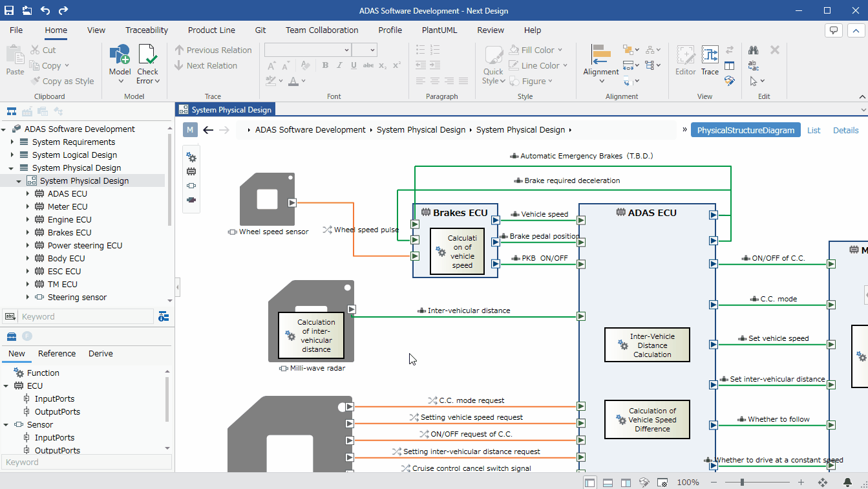The image size is (868, 489).
Task: Open the Trace view button
Action: (x=710, y=61)
